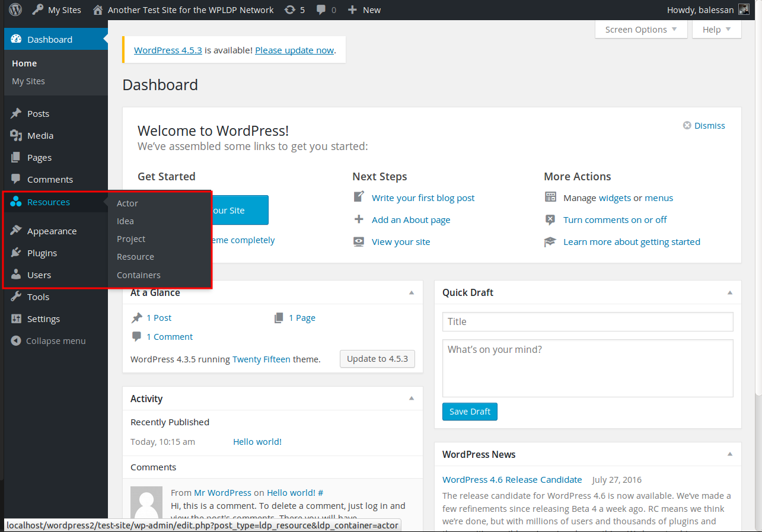
Task: Open WordPress 4.6 Release Candidate news link
Action: (512, 480)
